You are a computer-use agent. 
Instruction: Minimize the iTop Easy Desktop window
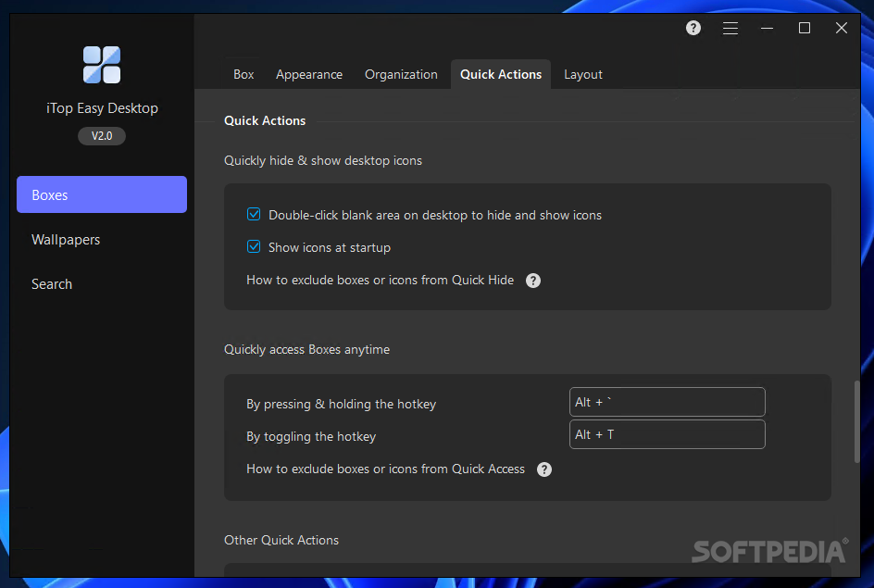767,28
